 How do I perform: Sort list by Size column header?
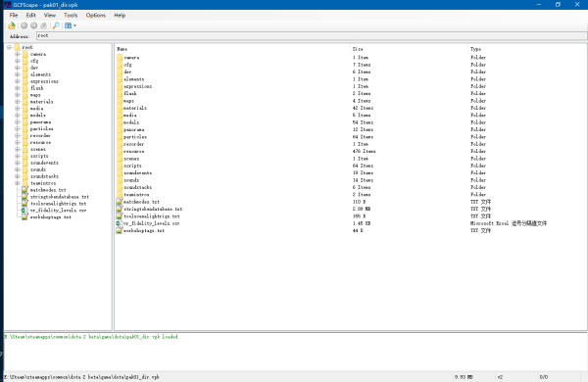coord(409,49)
